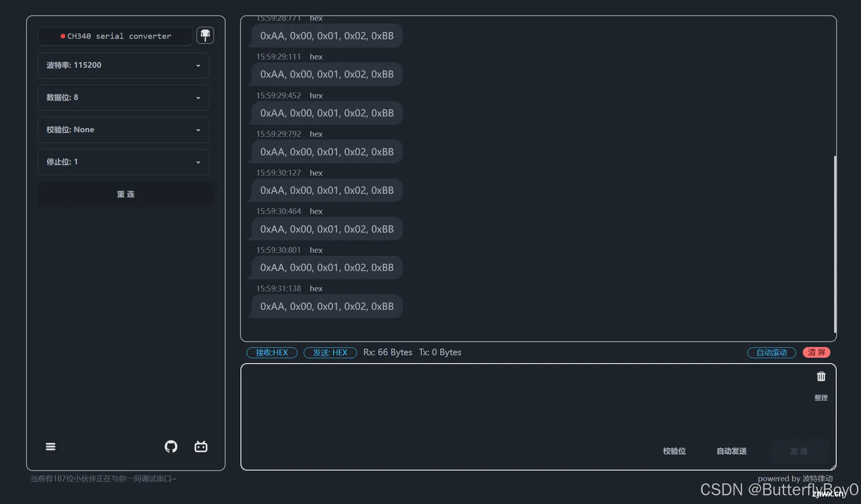Open the hamburger menu icon

pos(50,447)
